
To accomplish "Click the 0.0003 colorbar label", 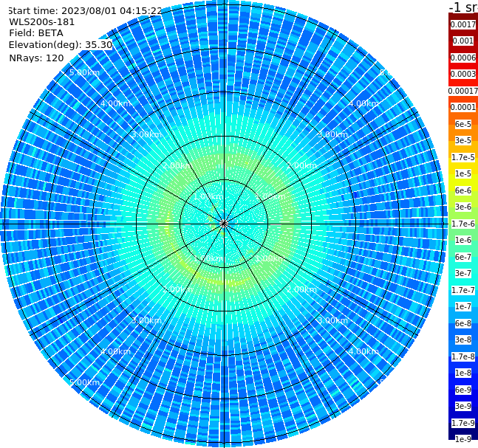I will [x=463, y=74].
